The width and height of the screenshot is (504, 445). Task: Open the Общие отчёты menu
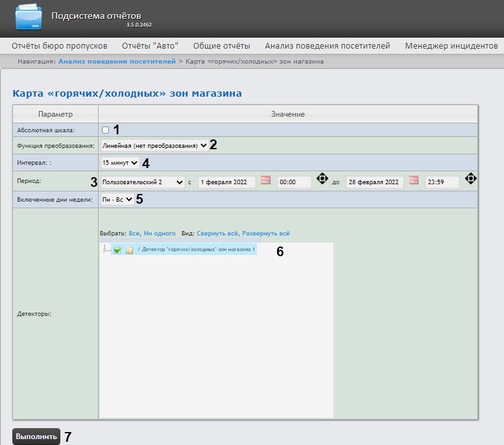[x=221, y=46]
